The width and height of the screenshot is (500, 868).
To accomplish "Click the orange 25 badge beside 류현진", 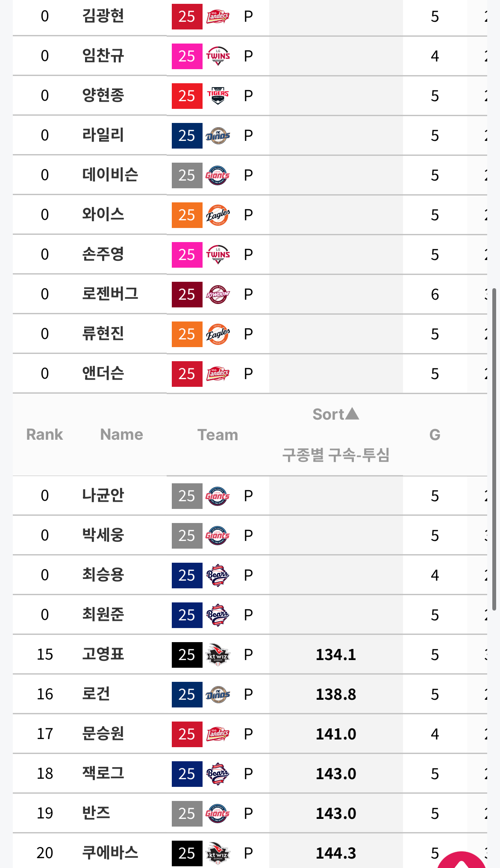I will (x=187, y=334).
